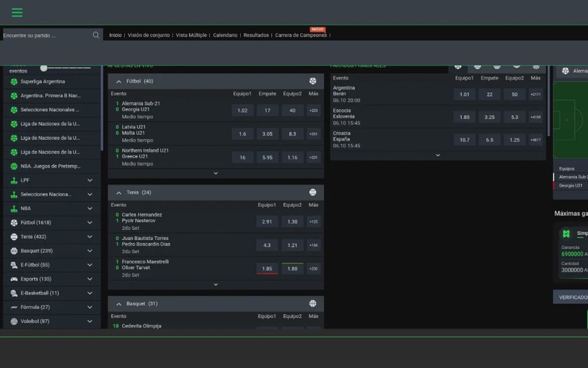Open the Resultados page
588x368 pixels.
pyautogui.click(x=256, y=35)
